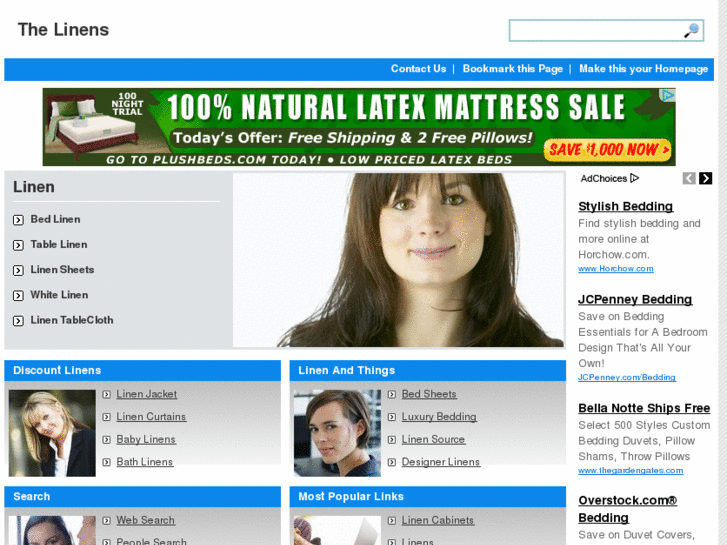The width and height of the screenshot is (727, 545).
Task: Open Overstock.com Bedding ad title
Action: point(627,509)
